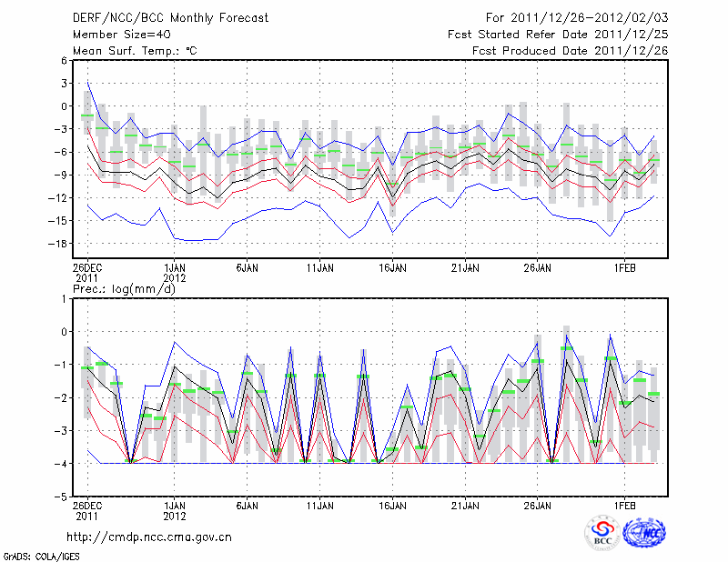
Task: Select 1JAN 2012 on temperature chart axis
Action: (x=175, y=274)
